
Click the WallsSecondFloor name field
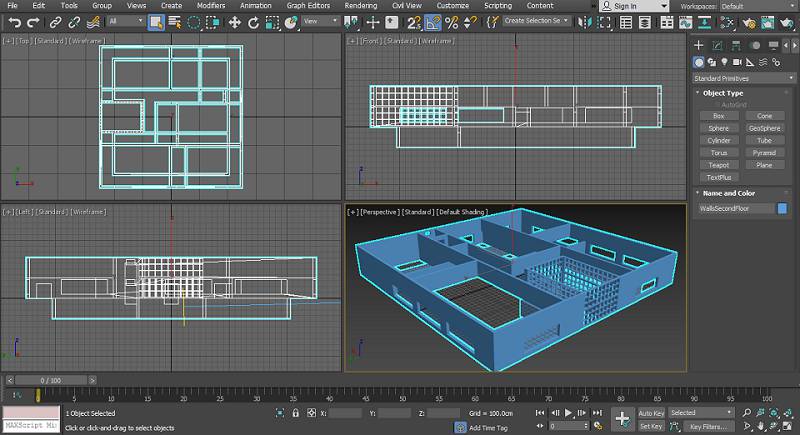(736, 209)
